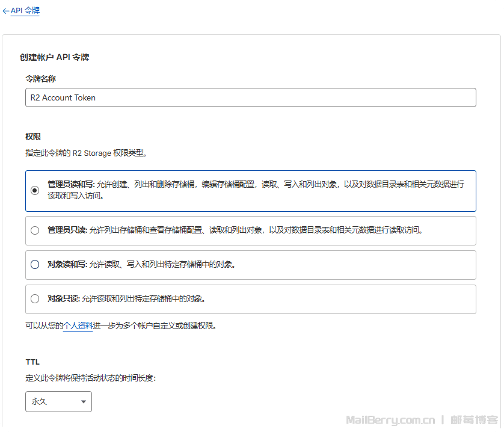Screen dimensions: 504x432
Task: Expand the TTL 永久 dropdown
Action: [58, 401]
